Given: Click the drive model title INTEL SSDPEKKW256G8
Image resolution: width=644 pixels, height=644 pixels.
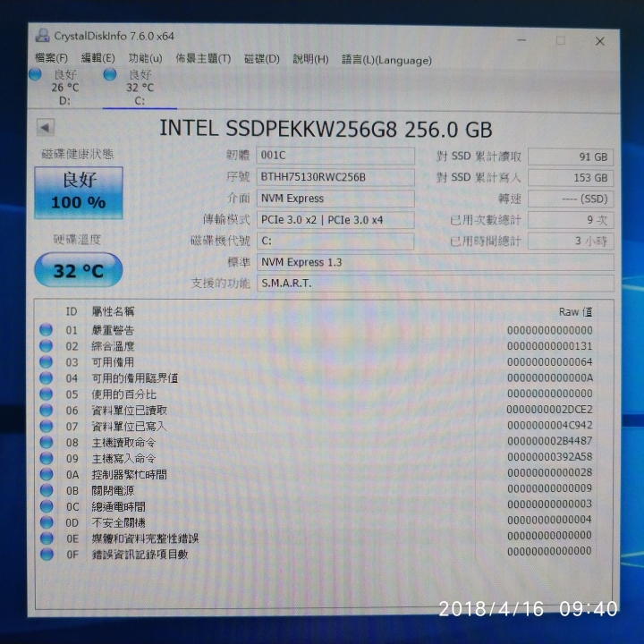Looking at the screenshot, I should click(x=278, y=129).
